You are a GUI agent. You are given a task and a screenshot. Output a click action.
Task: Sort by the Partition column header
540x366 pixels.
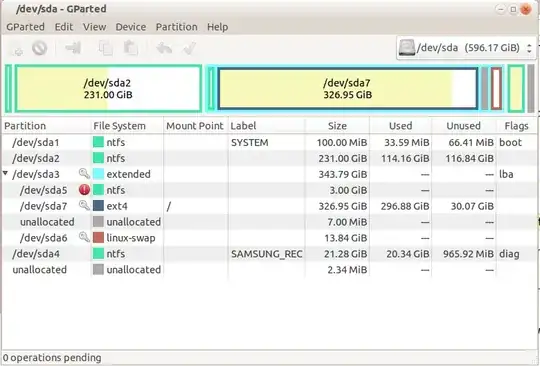[46, 126]
